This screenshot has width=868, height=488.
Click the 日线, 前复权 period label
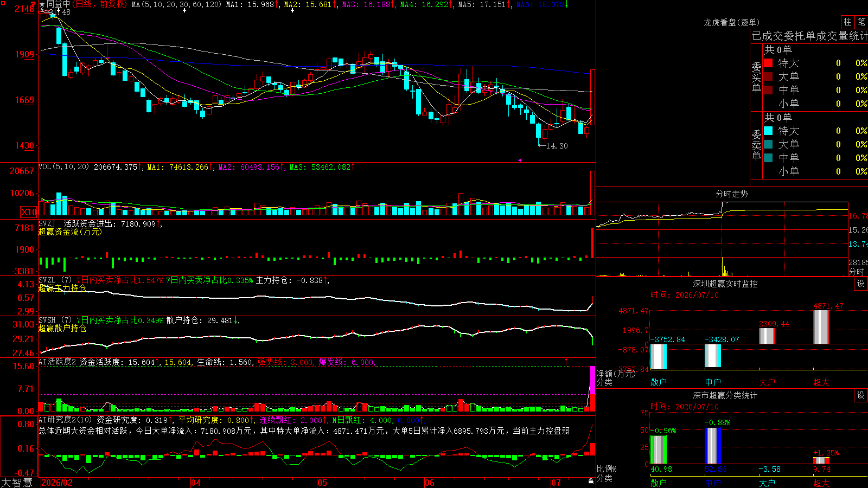pyautogui.click(x=100, y=4)
